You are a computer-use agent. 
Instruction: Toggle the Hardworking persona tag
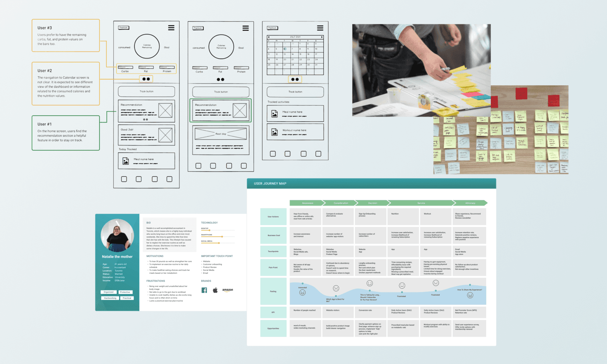[110, 298]
